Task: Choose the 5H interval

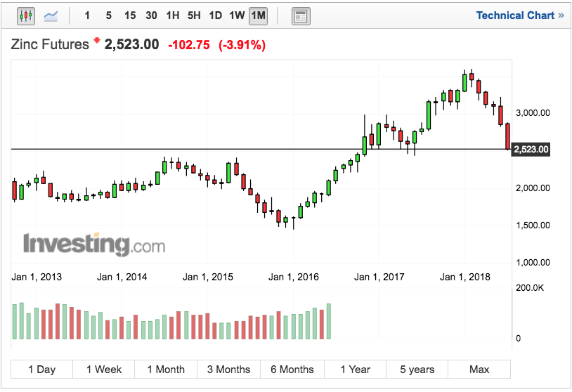Action: pos(194,15)
